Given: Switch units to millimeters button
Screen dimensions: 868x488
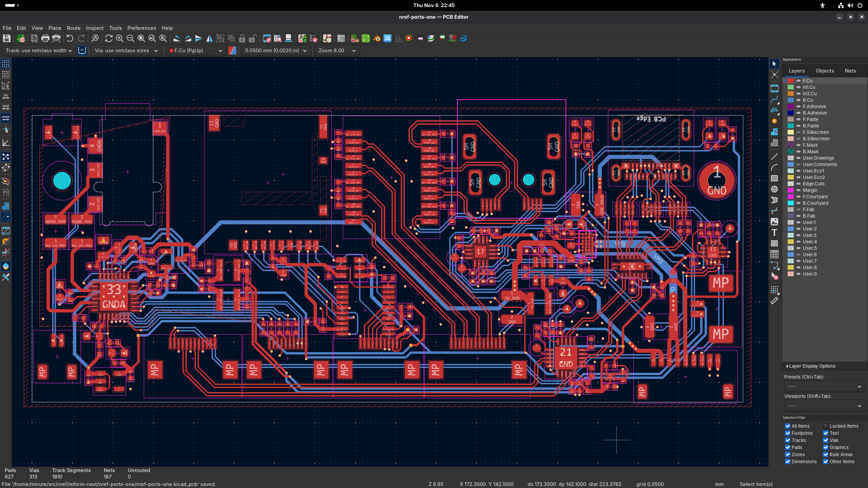Looking at the screenshot, I should 6,118.
